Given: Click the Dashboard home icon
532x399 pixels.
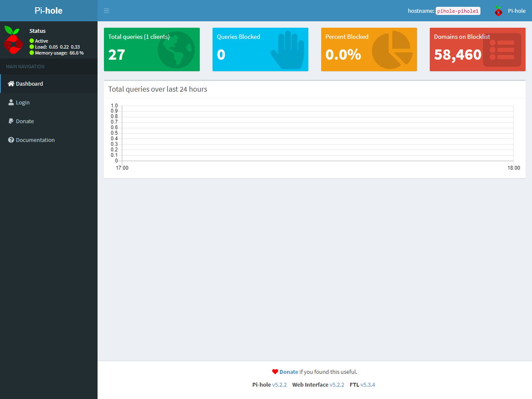Looking at the screenshot, I should (11, 84).
